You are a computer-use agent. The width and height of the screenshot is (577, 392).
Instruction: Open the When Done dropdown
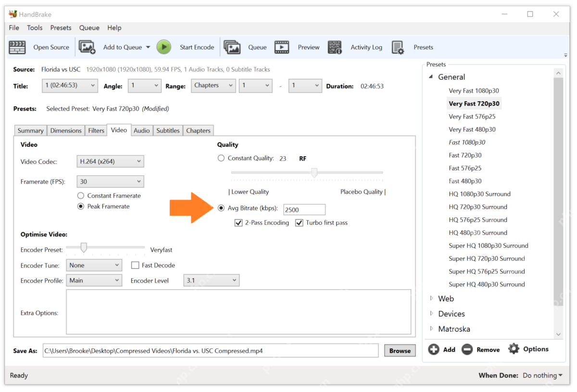(x=543, y=376)
